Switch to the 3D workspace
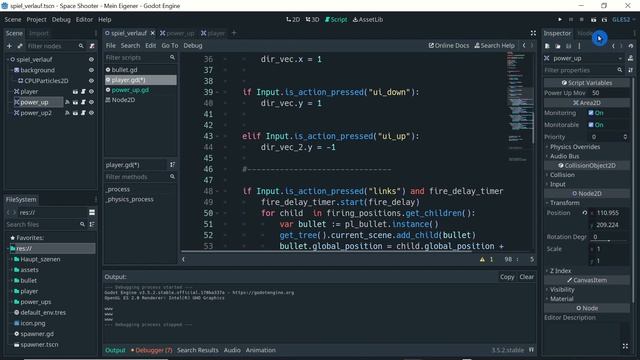The width and height of the screenshot is (640, 360). pyautogui.click(x=312, y=19)
